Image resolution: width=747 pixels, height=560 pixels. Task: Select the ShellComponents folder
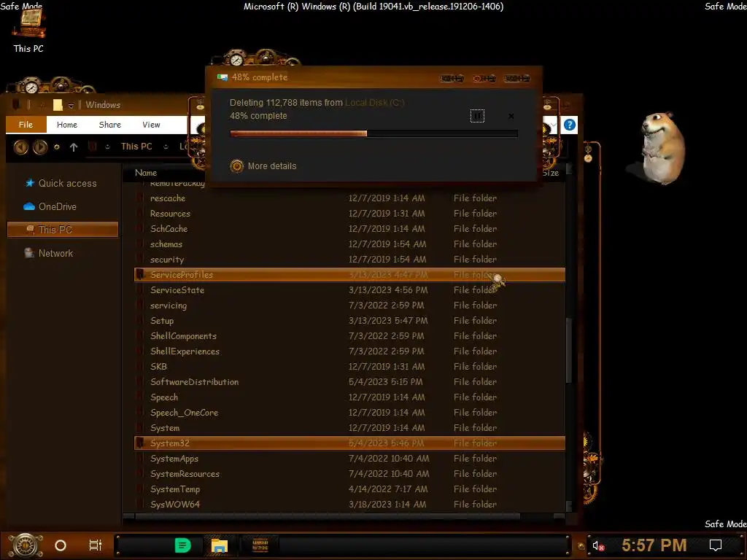click(x=349, y=335)
